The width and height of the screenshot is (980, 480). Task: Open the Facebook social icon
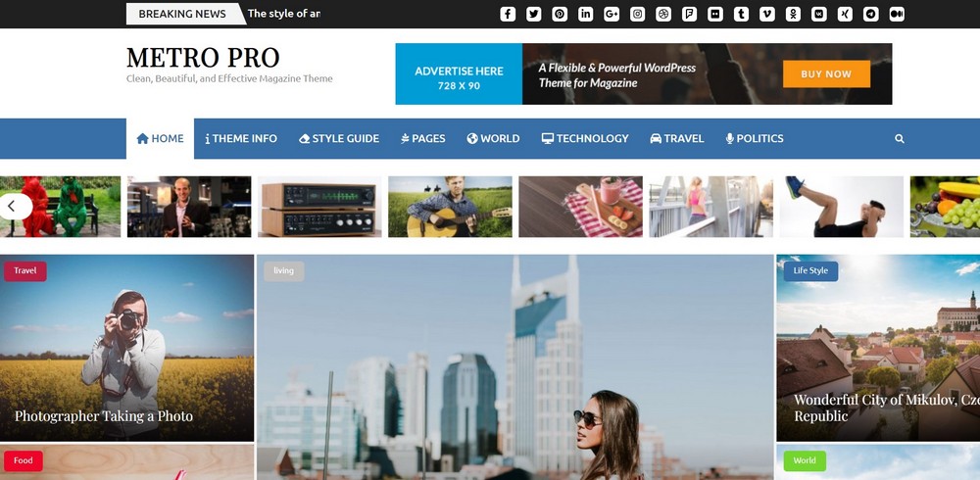[508, 14]
